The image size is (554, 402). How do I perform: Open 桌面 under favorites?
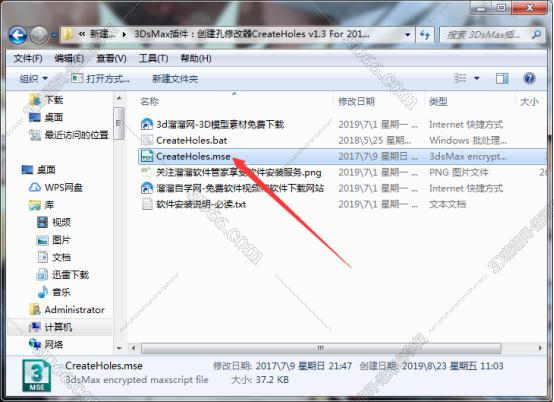click(x=54, y=117)
